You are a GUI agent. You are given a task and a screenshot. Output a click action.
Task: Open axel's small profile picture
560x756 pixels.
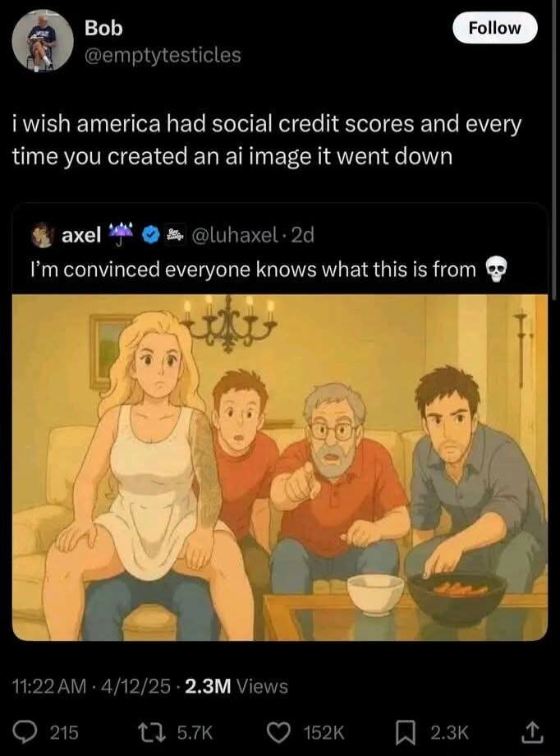click(42, 235)
